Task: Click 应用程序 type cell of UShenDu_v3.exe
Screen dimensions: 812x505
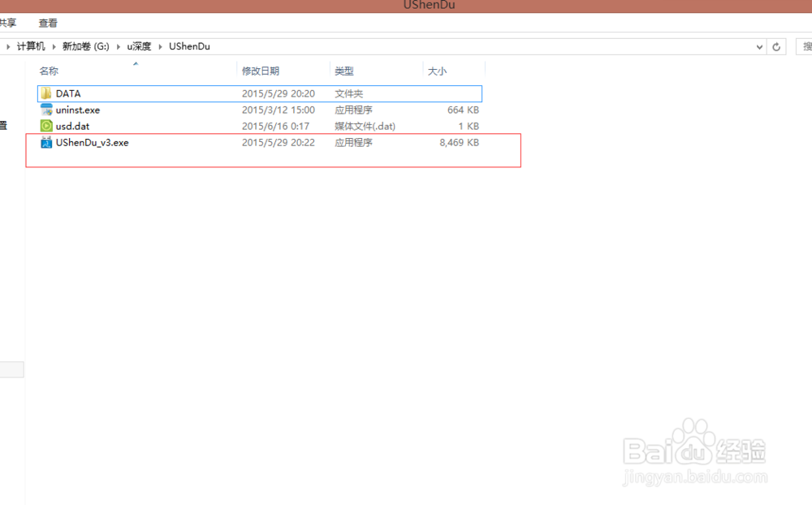Action: pos(354,142)
